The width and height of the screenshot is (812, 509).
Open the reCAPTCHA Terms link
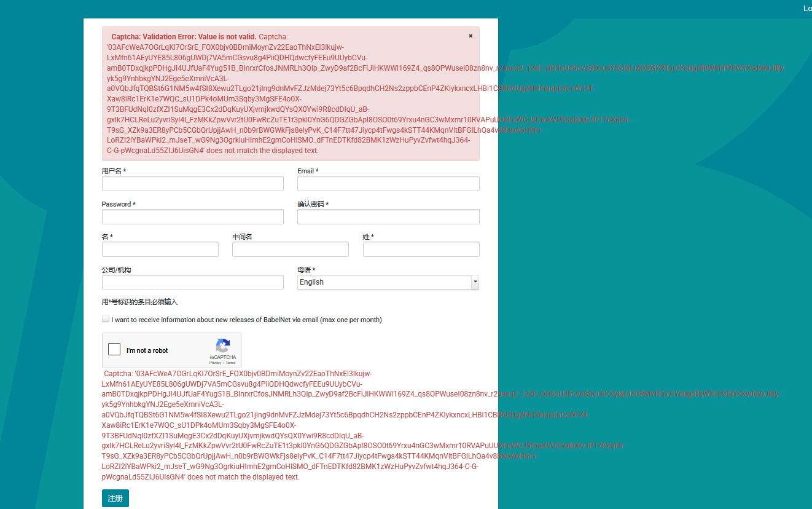(230, 363)
